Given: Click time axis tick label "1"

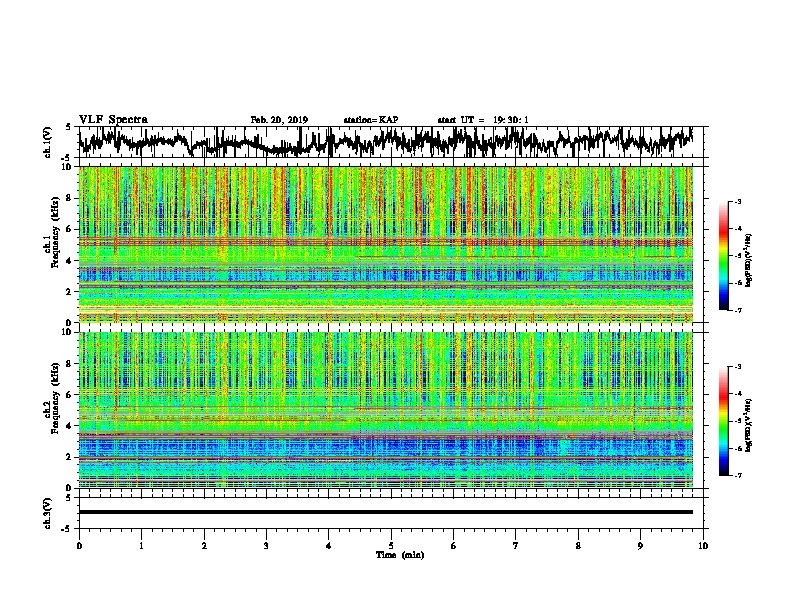Looking at the screenshot, I should coord(141,546).
